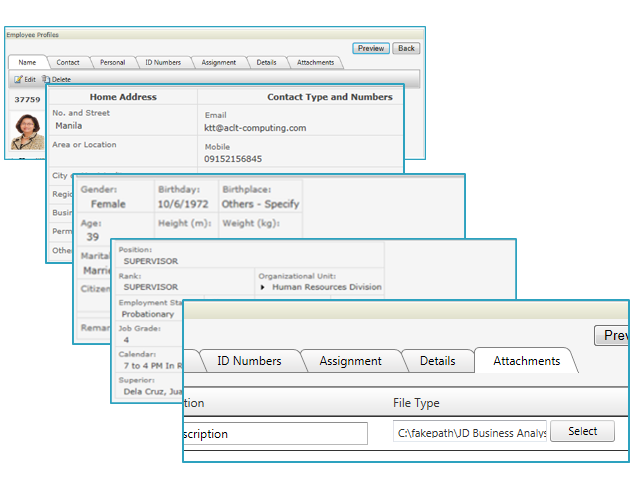Click the description input field
This screenshot has height=480, width=640.
click(276, 433)
